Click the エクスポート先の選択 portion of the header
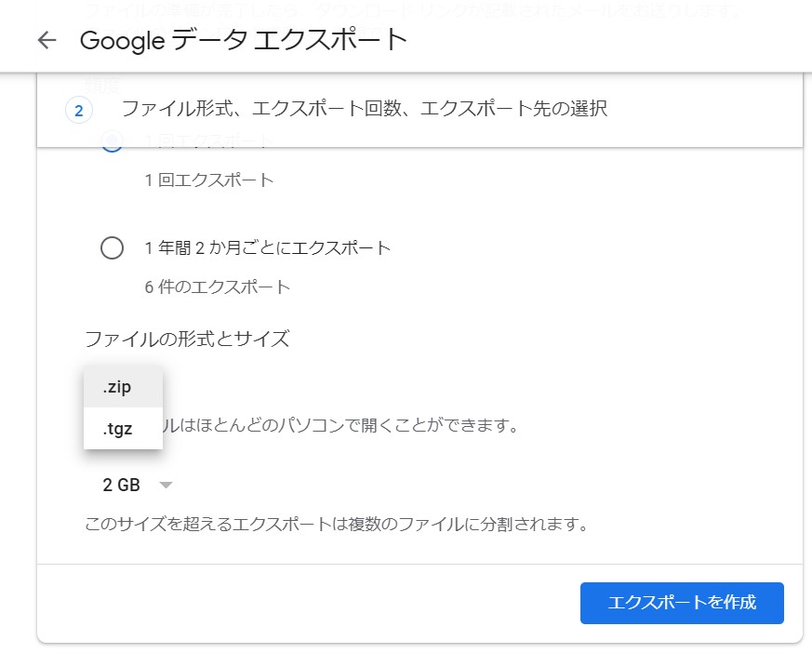 tap(513, 110)
